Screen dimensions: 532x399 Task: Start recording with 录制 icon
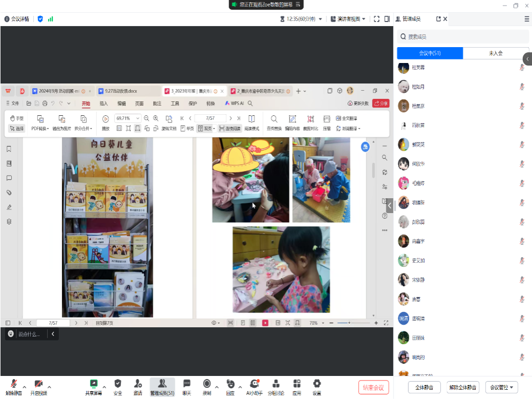pos(207,384)
